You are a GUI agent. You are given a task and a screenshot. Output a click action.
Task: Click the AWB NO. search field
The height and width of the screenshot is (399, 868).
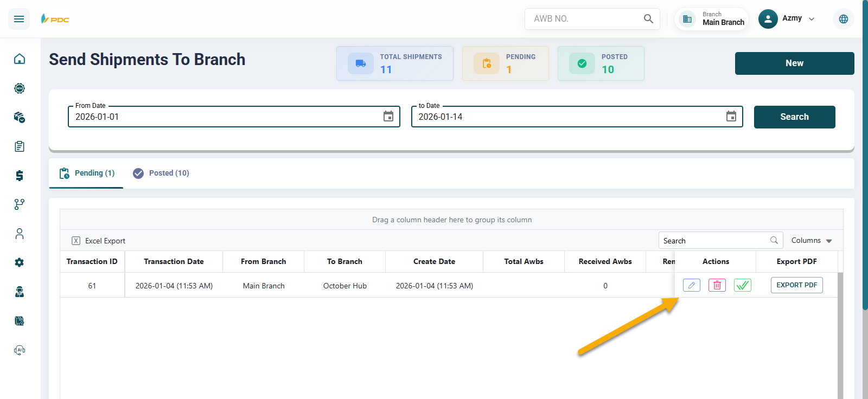pos(586,19)
